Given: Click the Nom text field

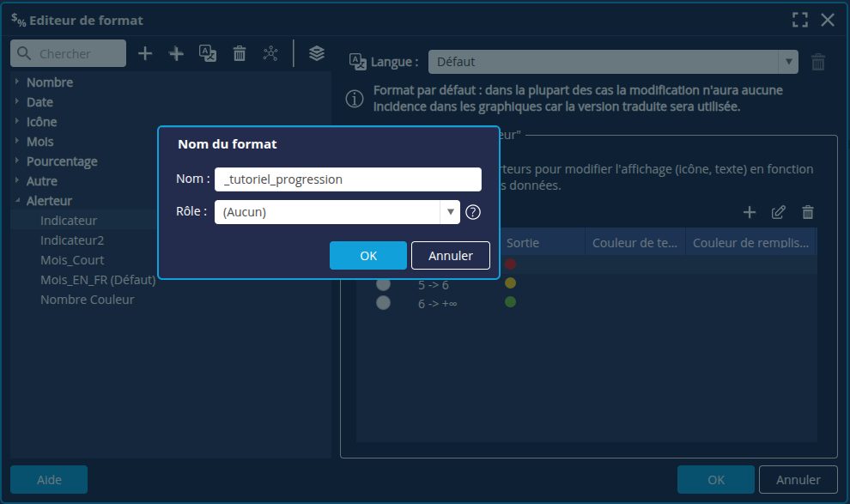Looking at the screenshot, I should pyautogui.click(x=348, y=179).
